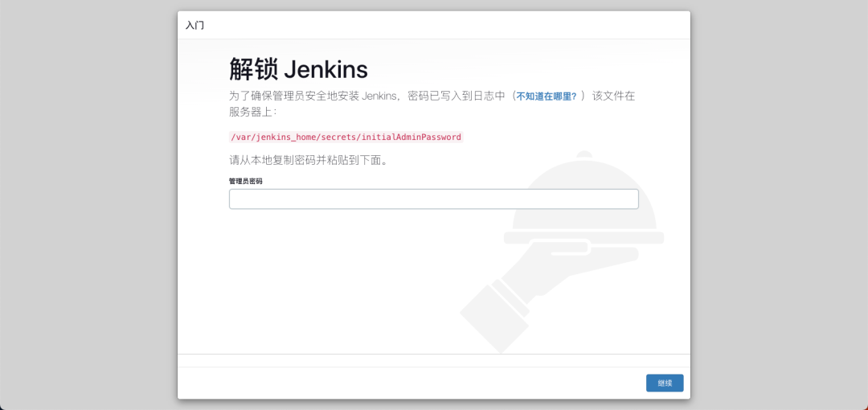Click the 入门 dialog title
Image resolution: width=868 pixels, height=410 pixels.
click(x=194, y=26)
